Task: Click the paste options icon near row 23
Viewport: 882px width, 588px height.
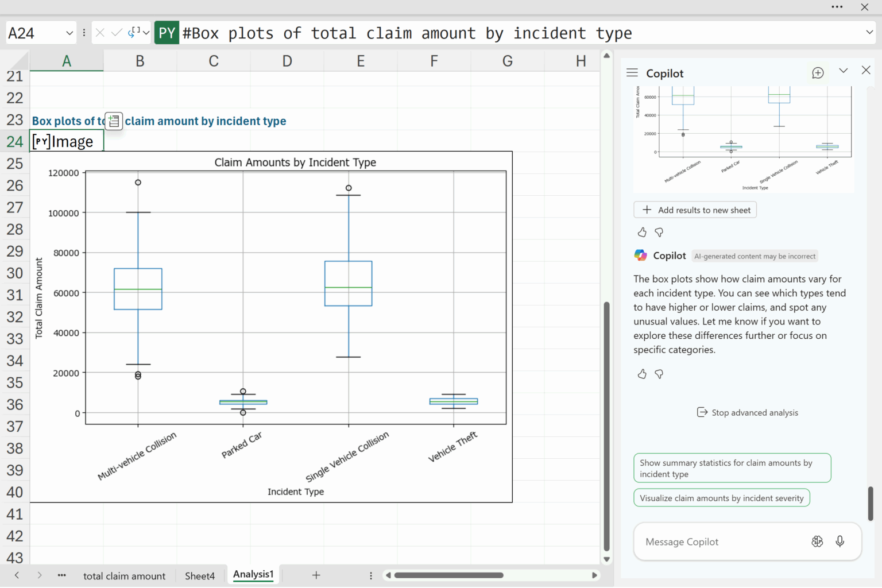Action: (114, 121)
